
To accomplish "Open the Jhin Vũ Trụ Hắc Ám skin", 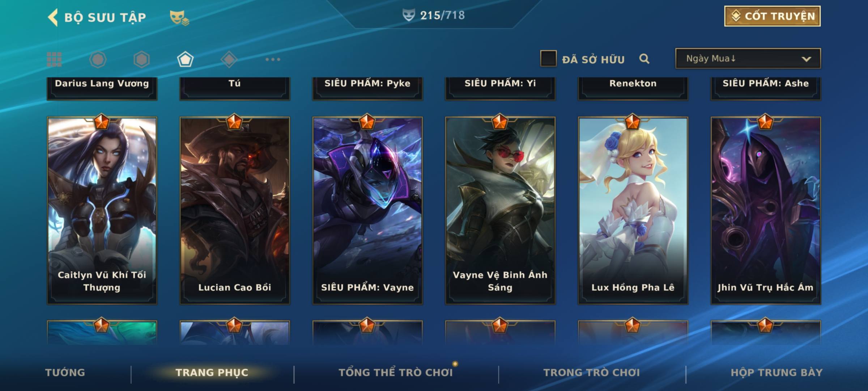I will 766,210.
